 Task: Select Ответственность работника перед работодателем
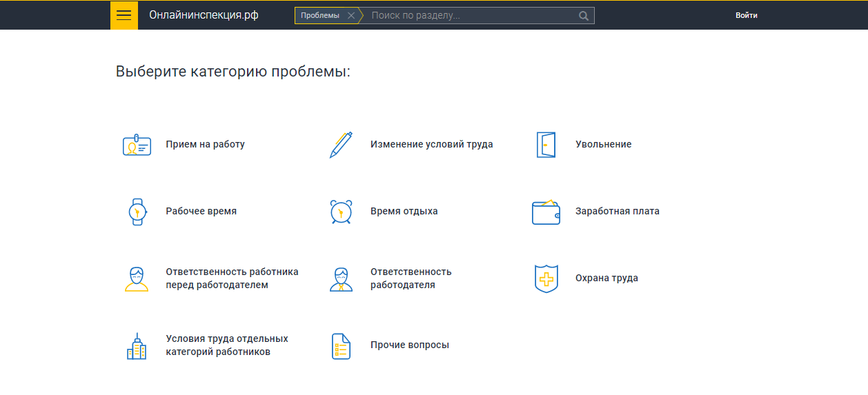coord(232,278)
